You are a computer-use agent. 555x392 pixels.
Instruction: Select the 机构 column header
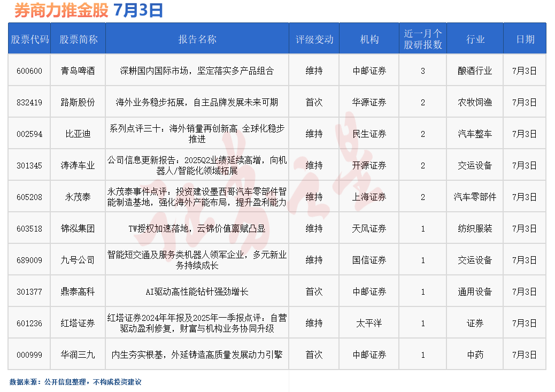369,39
